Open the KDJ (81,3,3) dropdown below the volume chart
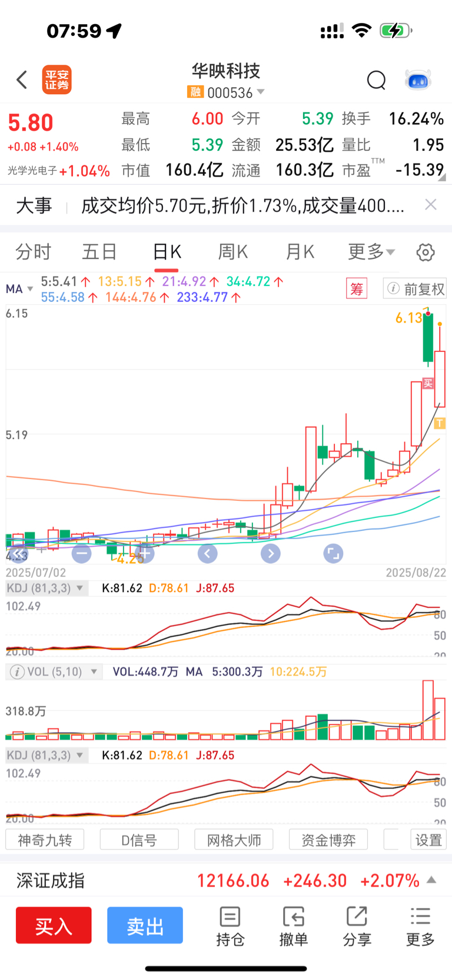452x980 pixels. click(46, 755)
